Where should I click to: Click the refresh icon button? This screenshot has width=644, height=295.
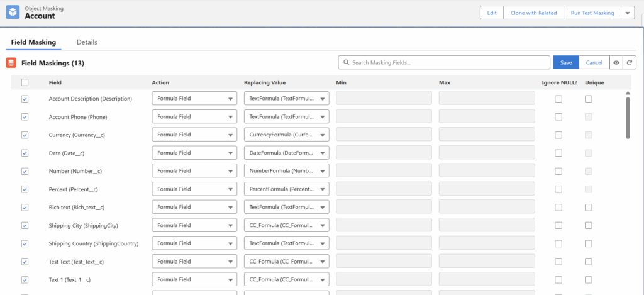tap(628, 62)
